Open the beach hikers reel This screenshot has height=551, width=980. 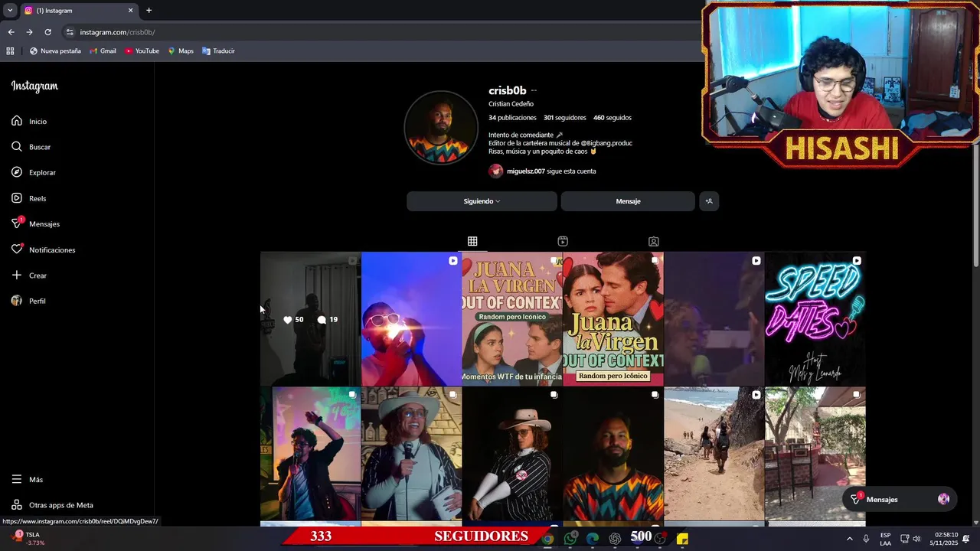[x=714, y=454]
